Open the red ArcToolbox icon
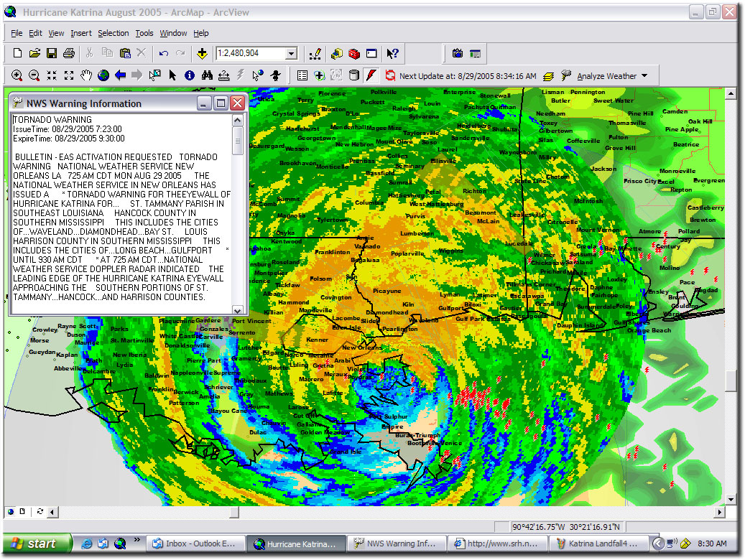 pyautogui.click(x=353, y=54)
